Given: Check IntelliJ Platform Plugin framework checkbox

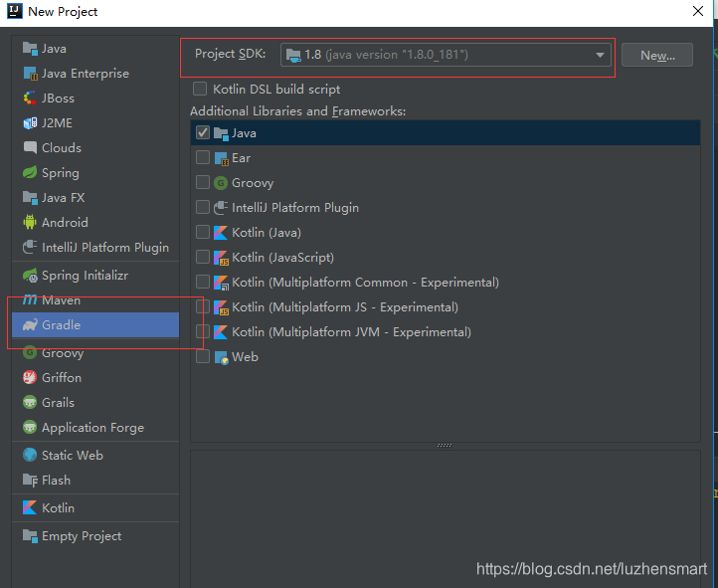Looking at the screenshot, I should coord(203,207).
